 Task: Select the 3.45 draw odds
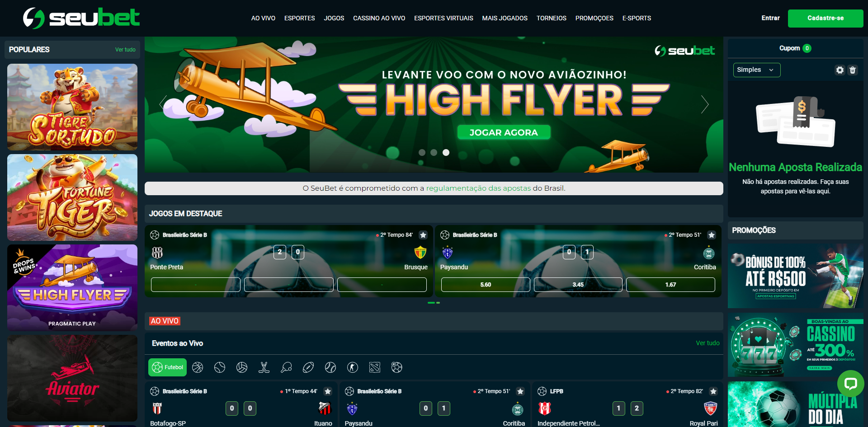[x=578, y=285]
